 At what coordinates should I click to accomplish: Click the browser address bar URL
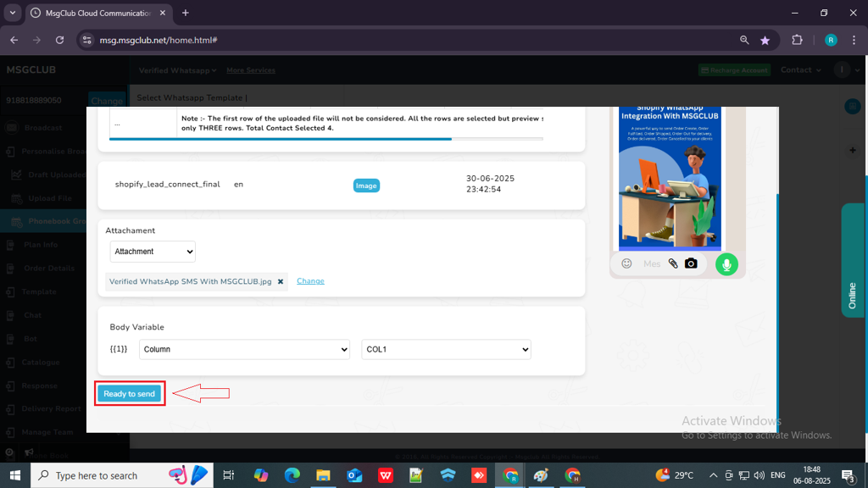[159, 41]
